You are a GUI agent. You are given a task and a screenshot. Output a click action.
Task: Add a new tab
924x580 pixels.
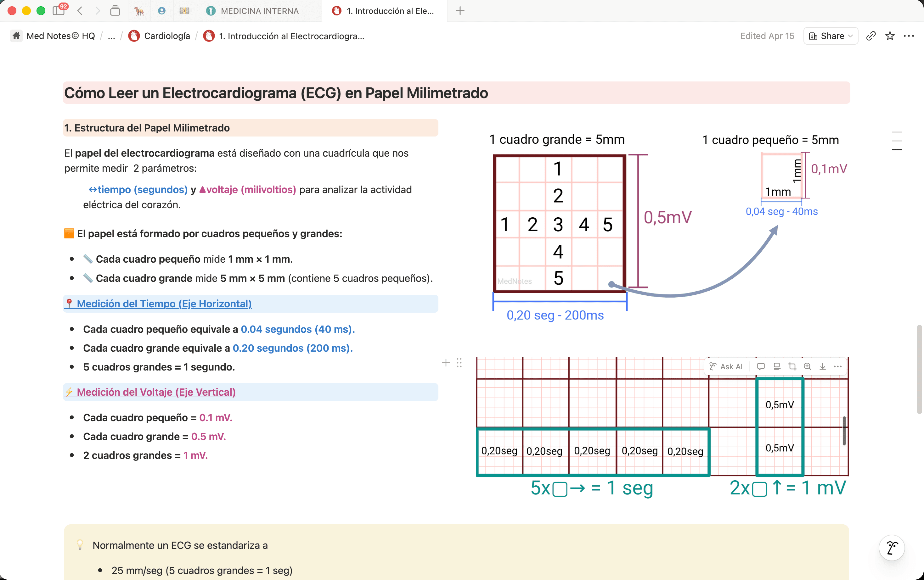pos(460,11)
